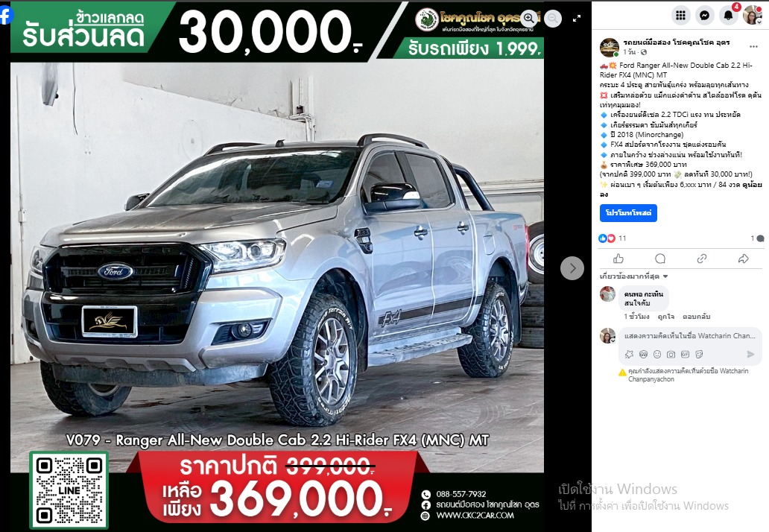This screenshot has width=769, height=532.
Task: Open the account menu on the profile avatar
Action: coord(753,16)
